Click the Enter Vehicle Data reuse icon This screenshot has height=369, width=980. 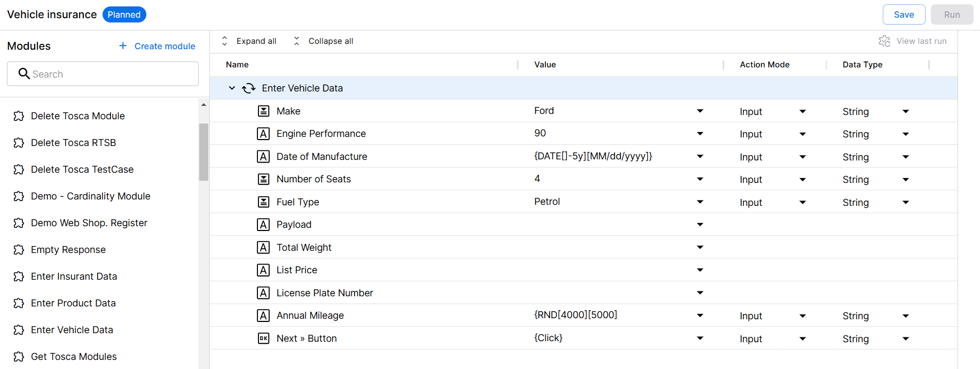[x=249, y=88]
